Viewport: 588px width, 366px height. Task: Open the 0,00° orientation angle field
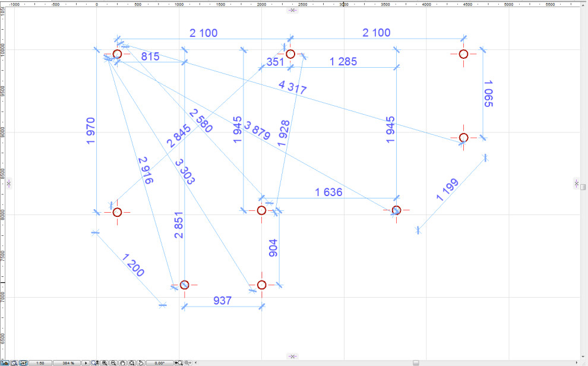[160, 362]
